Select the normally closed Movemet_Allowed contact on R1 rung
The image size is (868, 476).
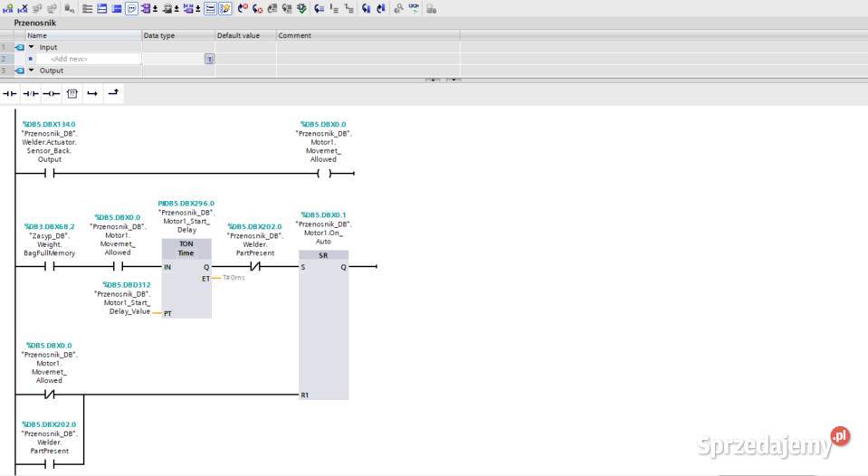(x=49, y=394)
